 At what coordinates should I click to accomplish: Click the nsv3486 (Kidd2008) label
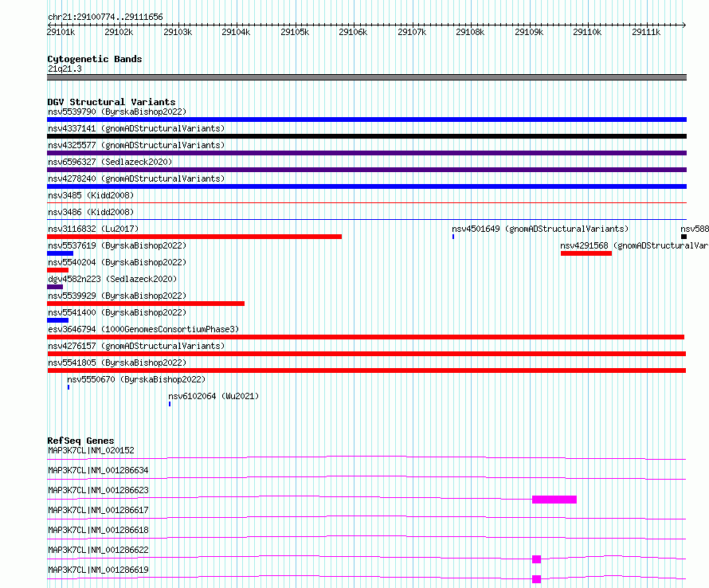[91, 212]
